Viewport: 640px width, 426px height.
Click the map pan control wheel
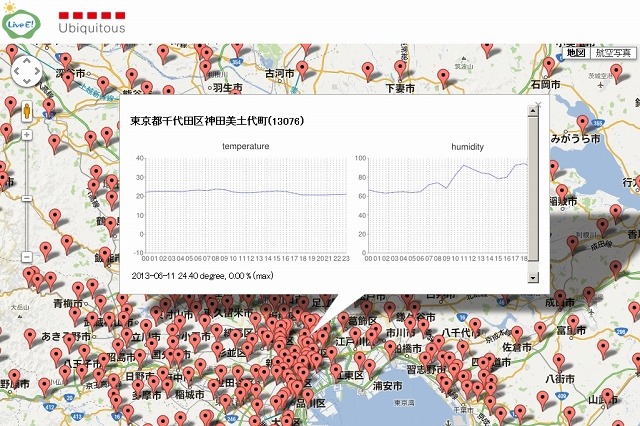point(25,72)
